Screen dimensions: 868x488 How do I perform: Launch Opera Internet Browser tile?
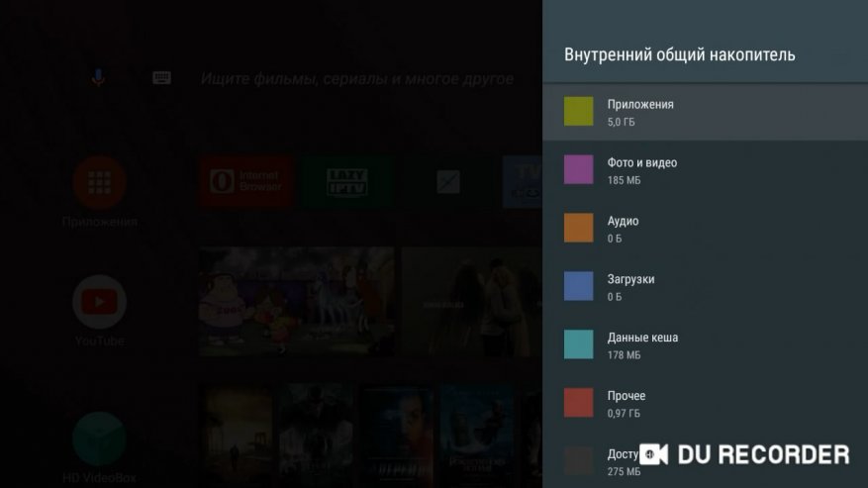(x=246, y=182)
